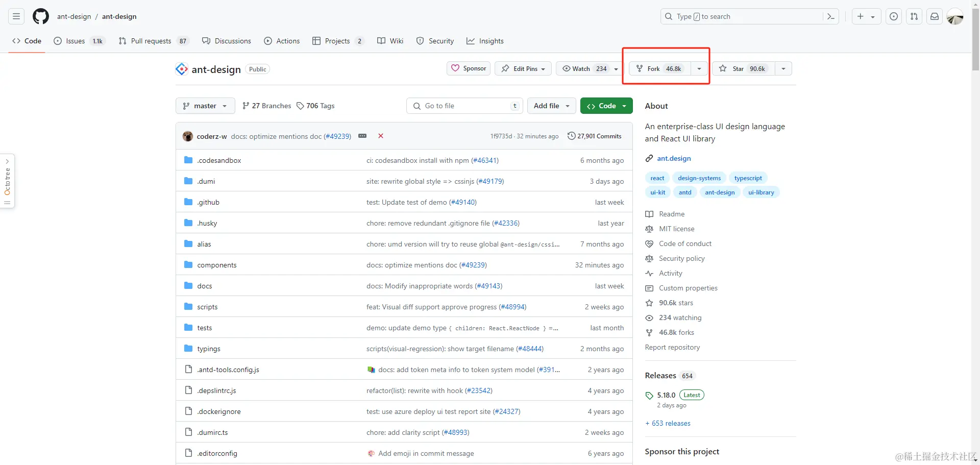This screenshot has width=980, height=465.
Task: Click the react topic tag
Action: click(657, 178)
